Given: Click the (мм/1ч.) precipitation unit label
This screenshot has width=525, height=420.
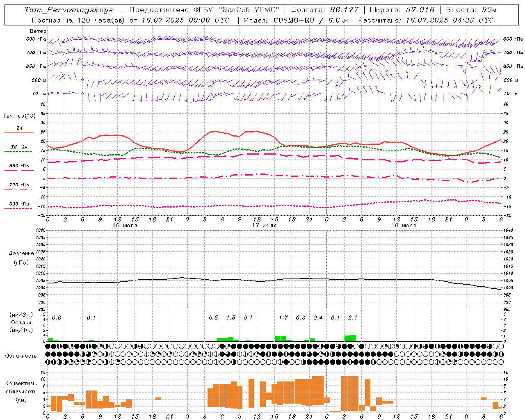Looking at the screenshot, I should point(21,330).
